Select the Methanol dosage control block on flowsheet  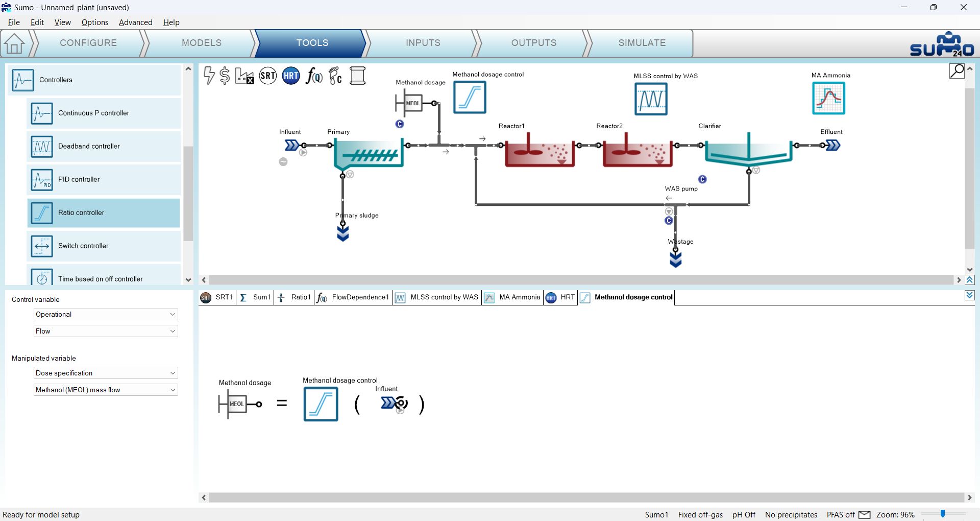click(x=470, y=97)
